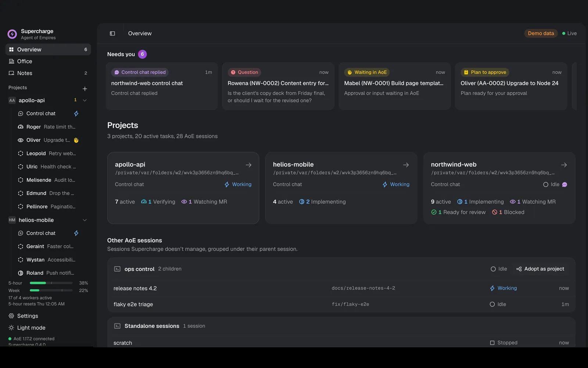Image resolution: width=588 pixels, height=368 pixels.
Task: Open the Control chat replied card
Action: click(162, 86)
